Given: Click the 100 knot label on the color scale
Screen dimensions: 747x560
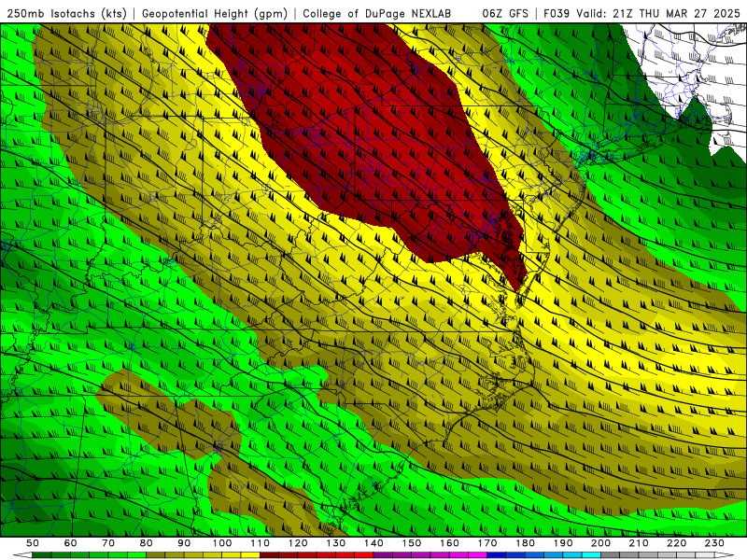Looking at the screenshot, I should pyautogui.click(x=222, y=543).
